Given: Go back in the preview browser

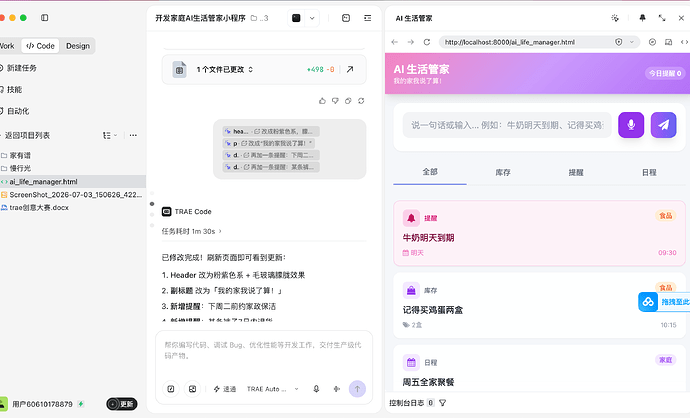Looking at the screenshot, I should pyautogui.click(x=395, y=42).
